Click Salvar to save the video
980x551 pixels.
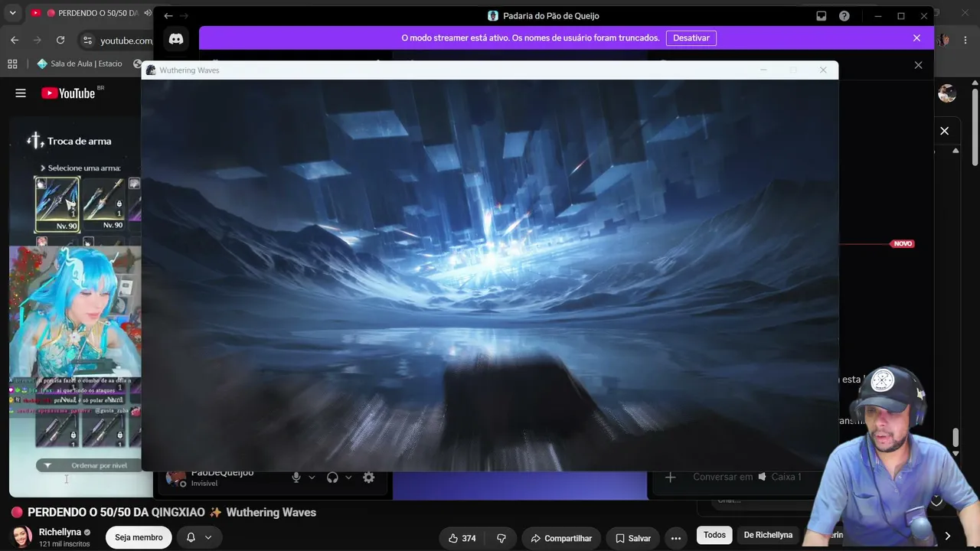(x=633, y=538)
